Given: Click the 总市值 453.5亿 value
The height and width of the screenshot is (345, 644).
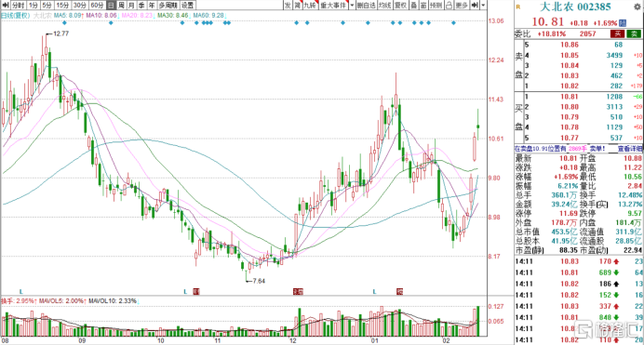Looking at the screenshot, I should tap(564, 232).
